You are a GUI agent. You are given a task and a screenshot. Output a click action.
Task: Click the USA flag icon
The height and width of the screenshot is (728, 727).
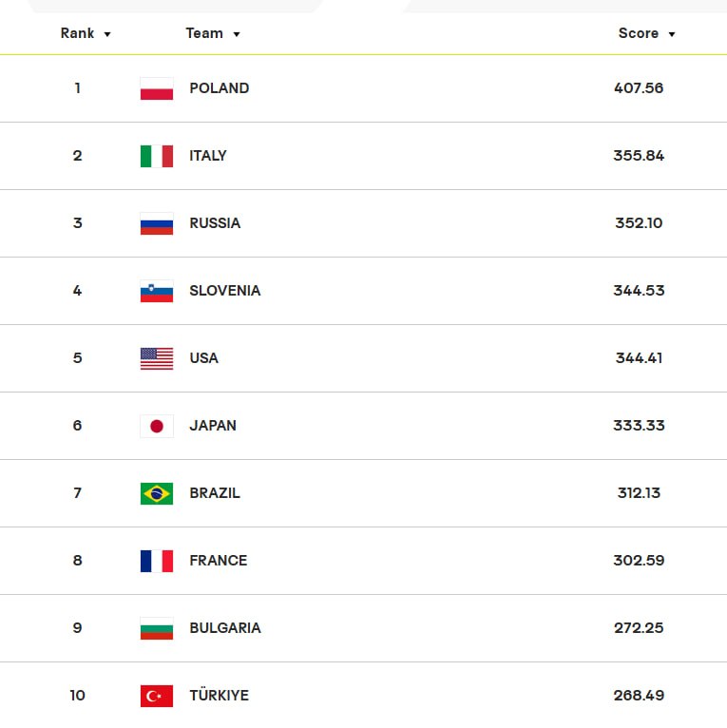click(x=157, y=358)
